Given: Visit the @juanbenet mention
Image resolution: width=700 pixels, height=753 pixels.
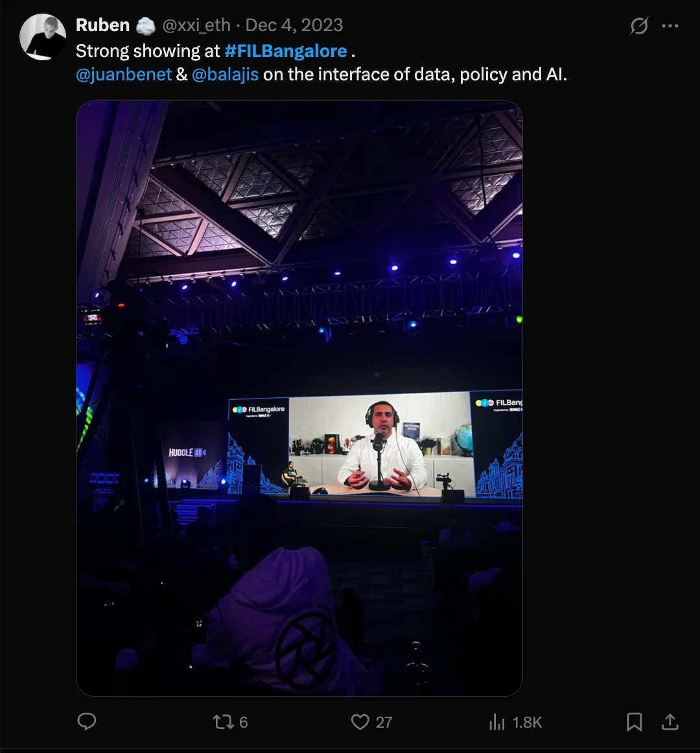Looking at the screenshot, I should coord(124,75).
